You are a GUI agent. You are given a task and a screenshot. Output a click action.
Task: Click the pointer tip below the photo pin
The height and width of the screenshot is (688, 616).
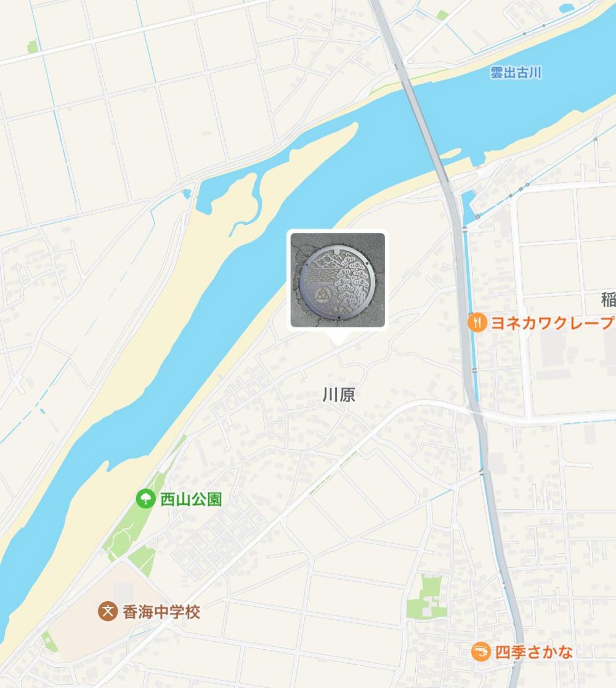[338, 341]
